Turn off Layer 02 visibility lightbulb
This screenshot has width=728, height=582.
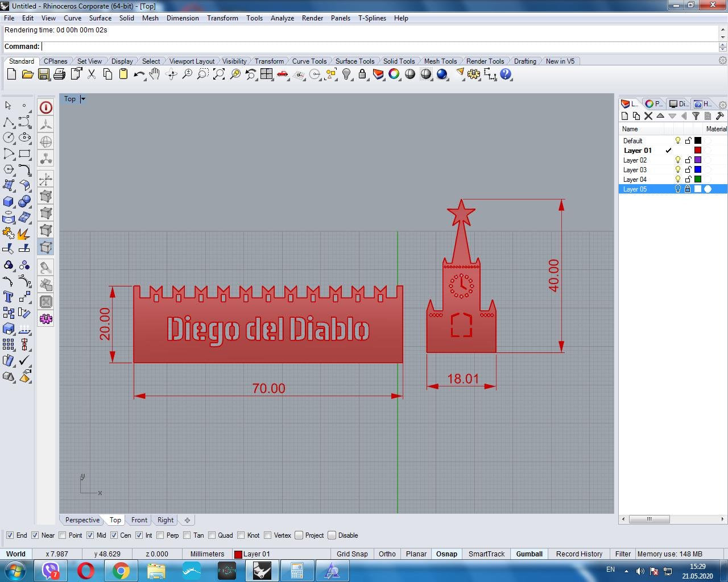point(677,160)
